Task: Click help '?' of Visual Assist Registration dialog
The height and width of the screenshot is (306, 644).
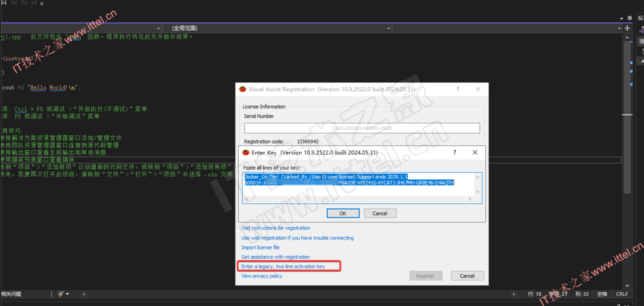Action: coord(458,89)
